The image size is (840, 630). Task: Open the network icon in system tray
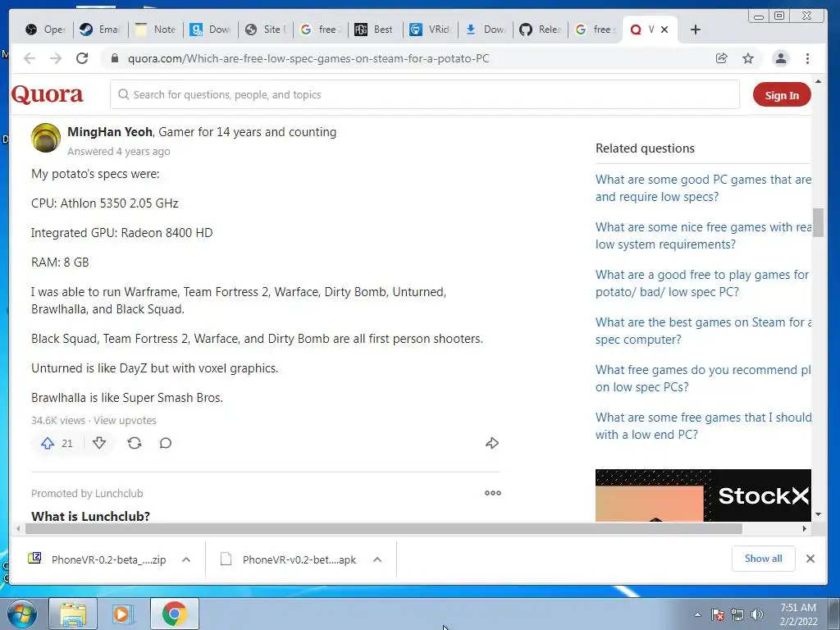737,614
